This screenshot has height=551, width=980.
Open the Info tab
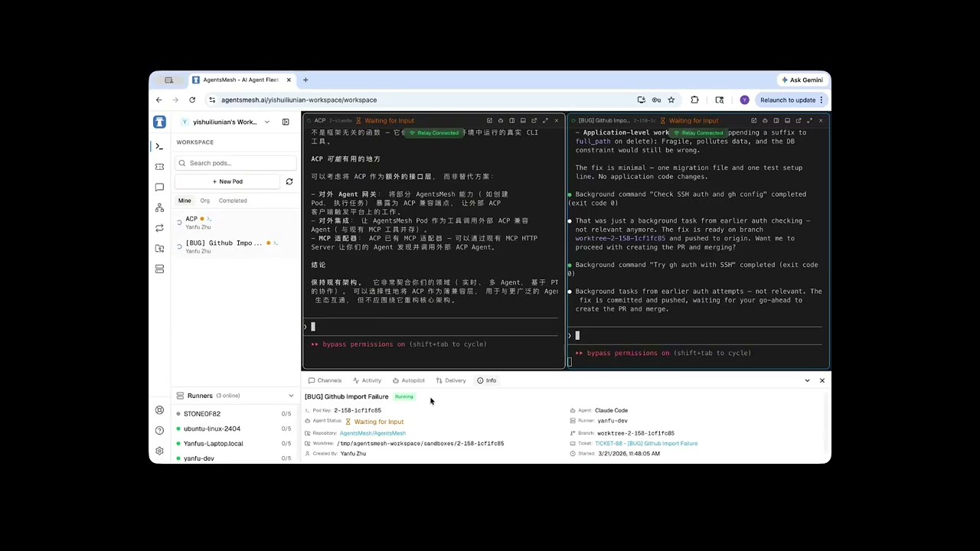point(487,380)
